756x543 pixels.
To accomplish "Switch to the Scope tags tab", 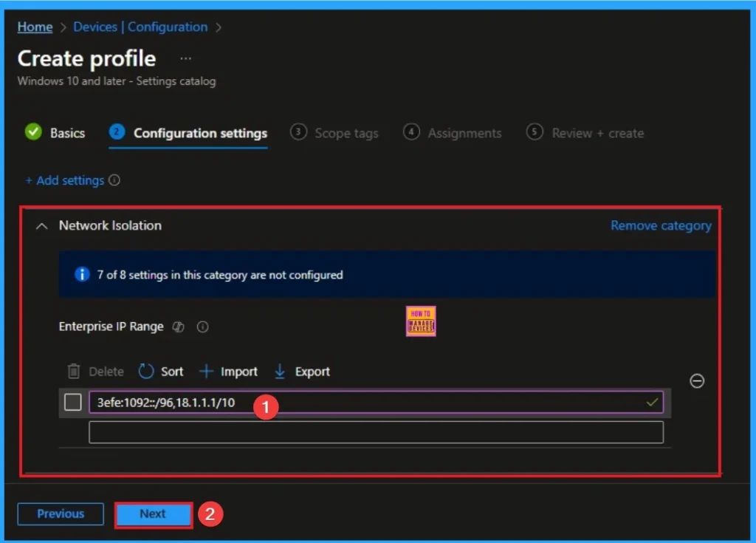I will 346,133.
